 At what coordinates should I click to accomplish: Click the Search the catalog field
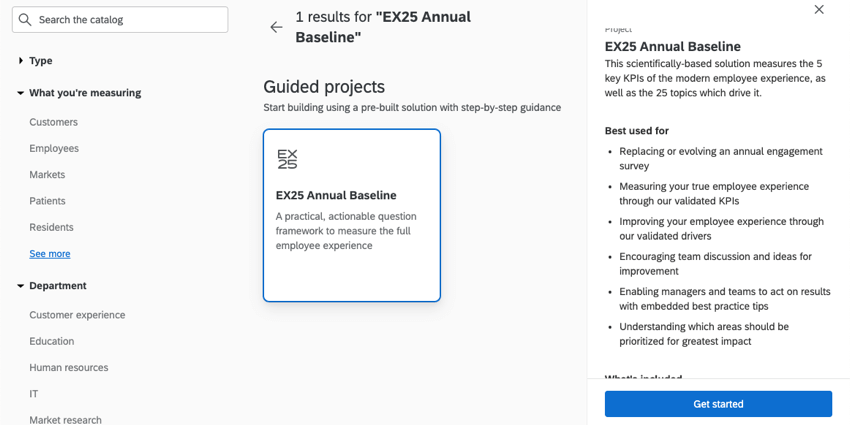(128, 20)
